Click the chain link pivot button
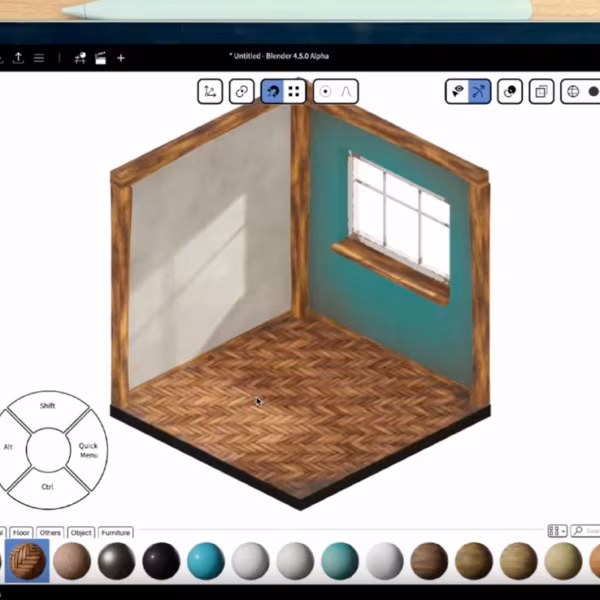The height and width of the screenshot is (600, 600). pos(241,91)
